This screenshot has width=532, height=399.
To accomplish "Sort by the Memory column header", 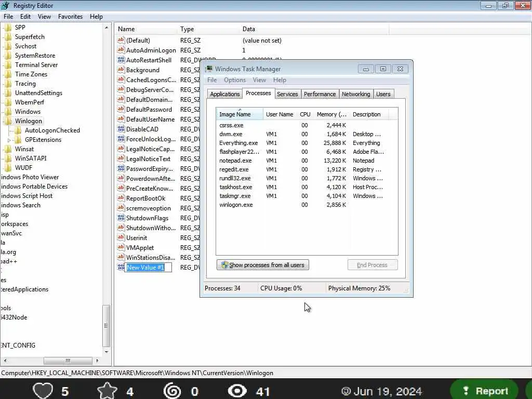I will (x=331, y=114).
